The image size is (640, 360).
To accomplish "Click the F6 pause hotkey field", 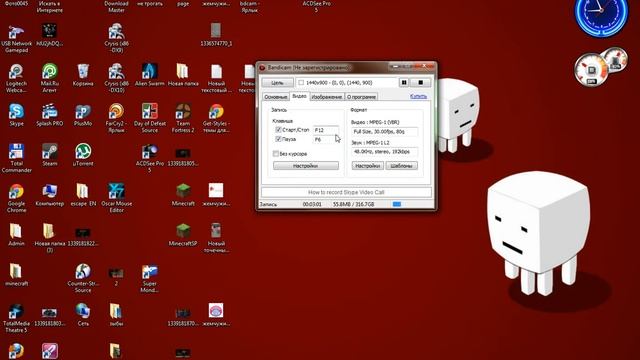I will (326, 140).
